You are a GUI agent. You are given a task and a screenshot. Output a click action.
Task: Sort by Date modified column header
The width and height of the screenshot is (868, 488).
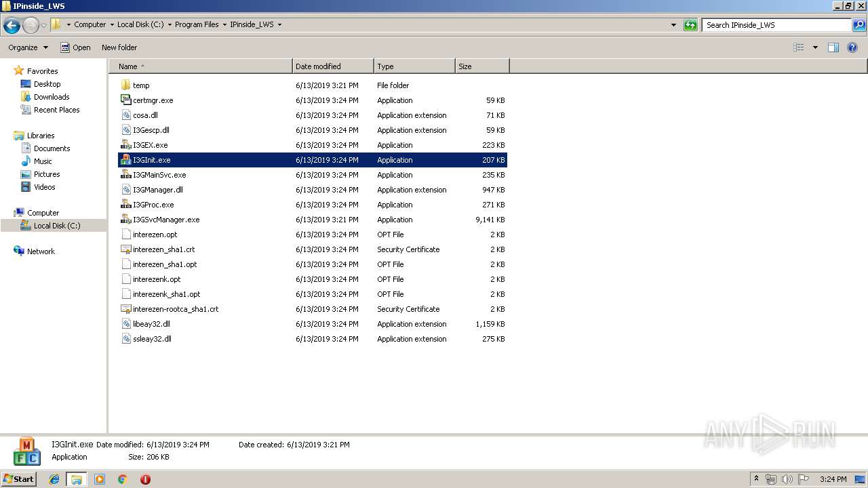tap(333, 66)
